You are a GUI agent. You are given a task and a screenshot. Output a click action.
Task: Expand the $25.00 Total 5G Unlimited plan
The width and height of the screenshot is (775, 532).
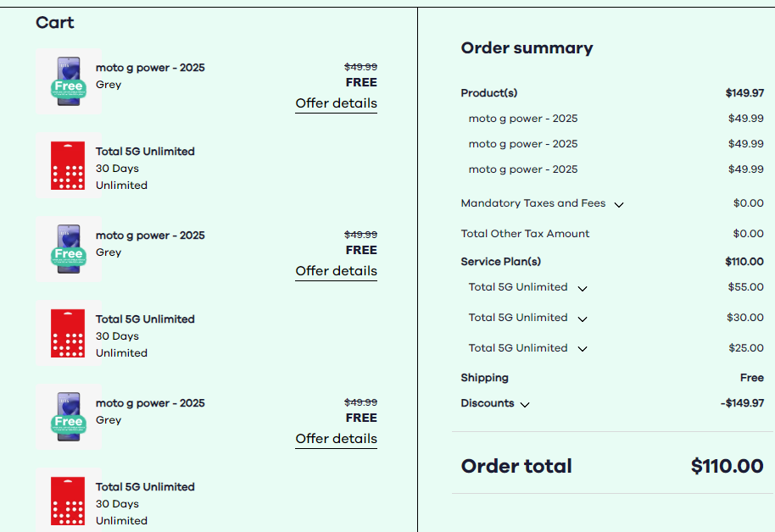point(583,349)
